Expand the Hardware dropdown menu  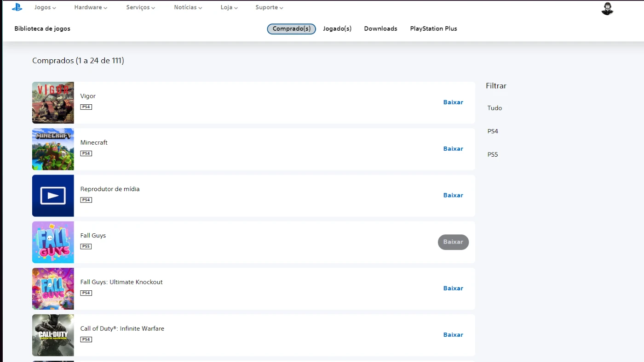point(91,7)
